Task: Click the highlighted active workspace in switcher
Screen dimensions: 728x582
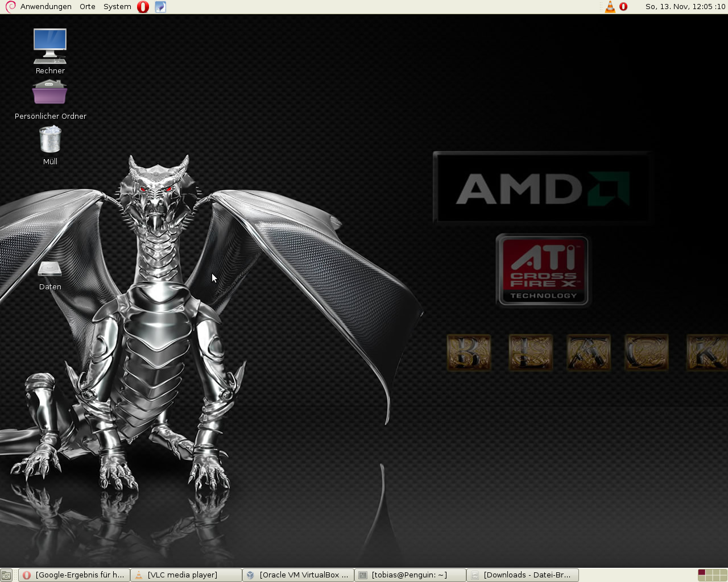Action: [x=701, y=572]
